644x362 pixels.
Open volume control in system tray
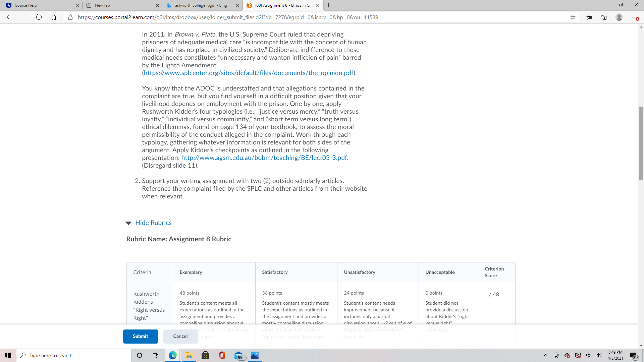click(x=599, y=355)
